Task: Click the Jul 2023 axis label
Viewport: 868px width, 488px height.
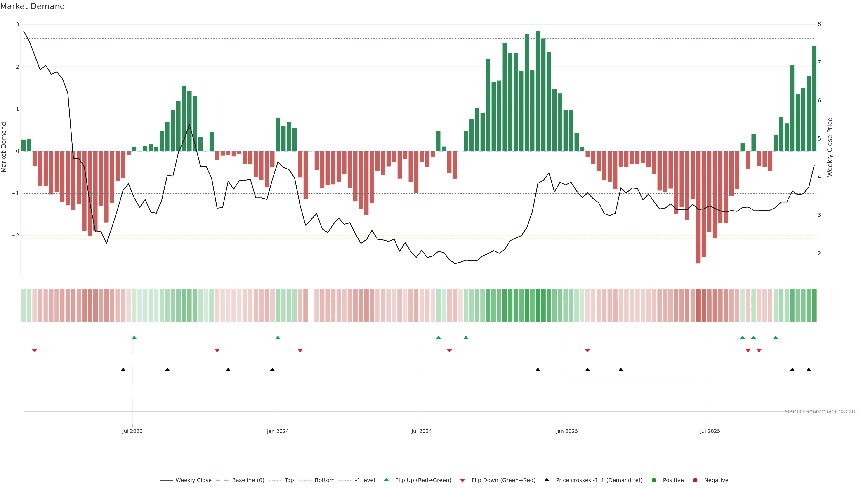Action: click(132, 432)
